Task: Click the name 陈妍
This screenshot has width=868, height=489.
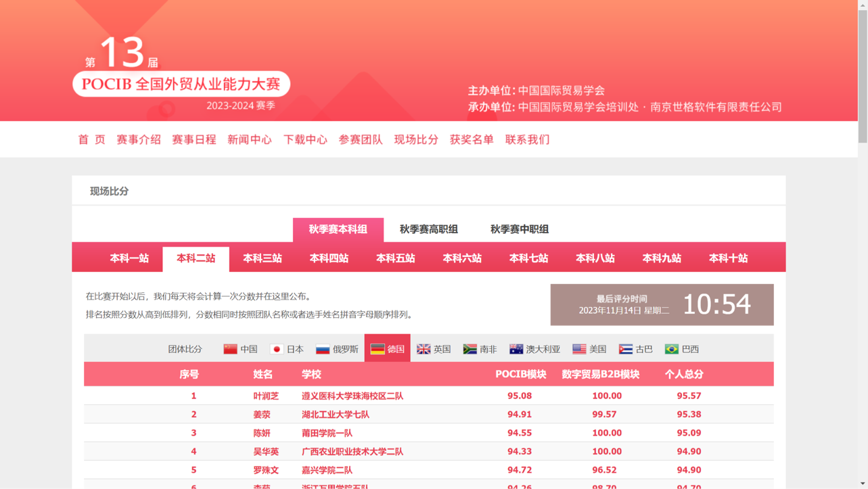Action: point(262,433)
